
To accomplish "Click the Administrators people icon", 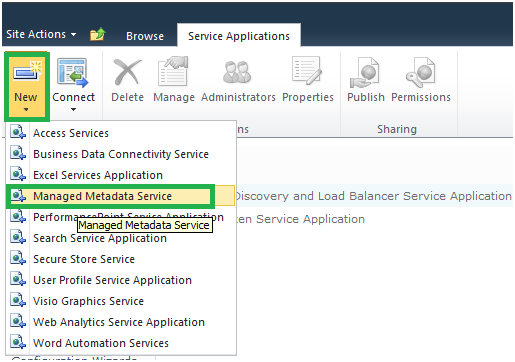I will tap(237, 72).
